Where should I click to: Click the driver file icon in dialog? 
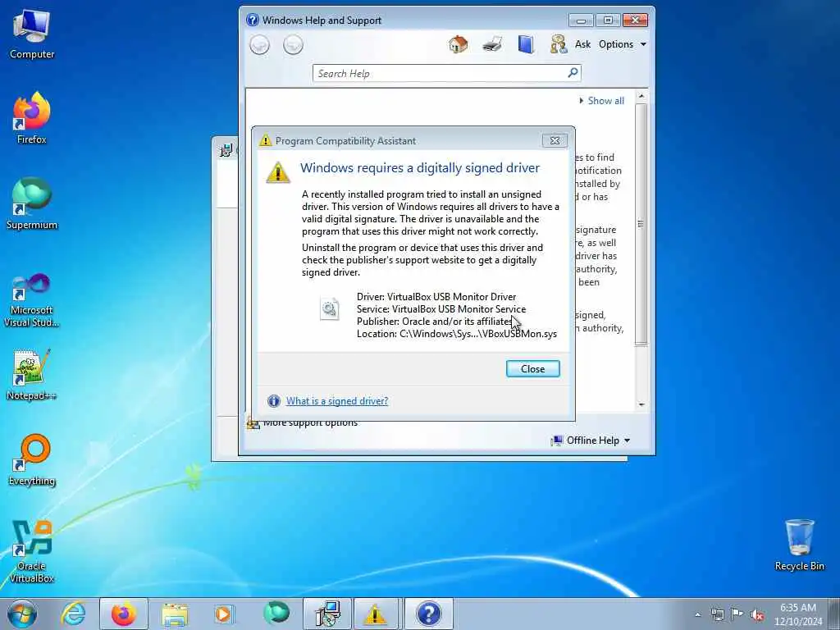(330, 308)
